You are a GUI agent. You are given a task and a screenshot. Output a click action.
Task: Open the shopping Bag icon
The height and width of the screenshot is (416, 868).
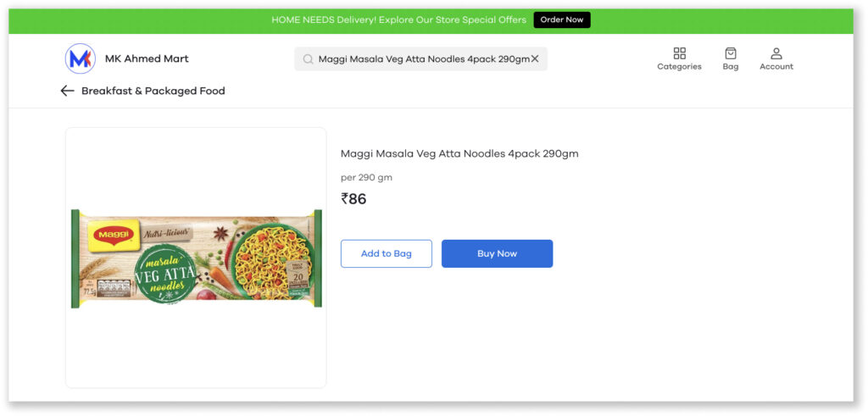[x=731, y=53]
